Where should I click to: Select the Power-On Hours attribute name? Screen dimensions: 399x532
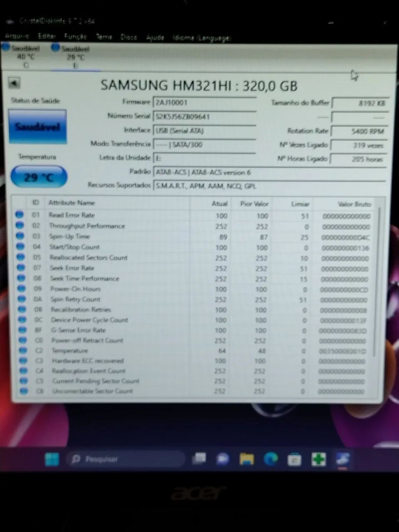pyautogui.click(x=76, y=288)
